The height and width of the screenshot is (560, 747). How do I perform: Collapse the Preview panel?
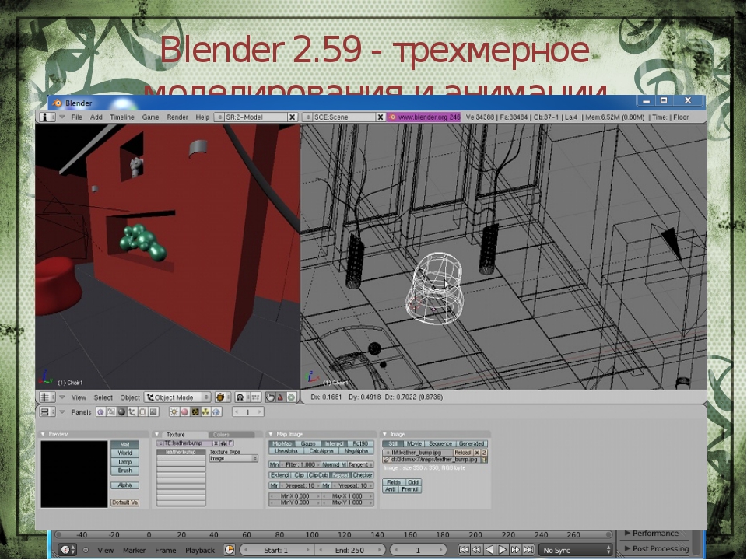pos(43,434)
